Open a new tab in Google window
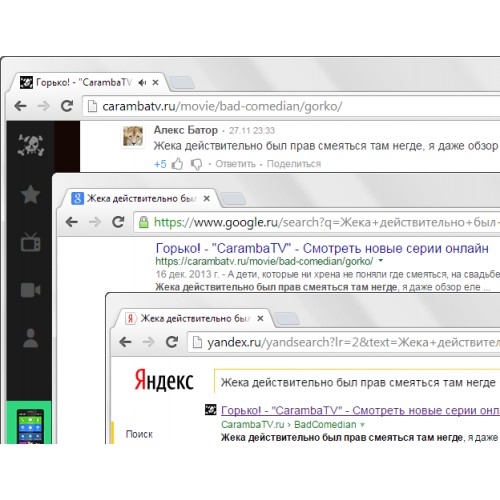Image resolution: width=500 pixels, height=500 pixels. tap(233, 199)
